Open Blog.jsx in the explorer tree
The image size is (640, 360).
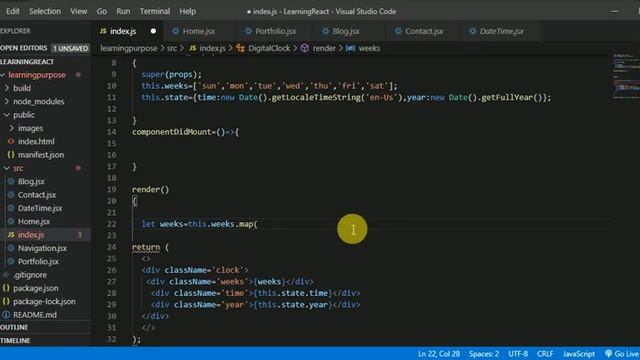click(31, 181)
